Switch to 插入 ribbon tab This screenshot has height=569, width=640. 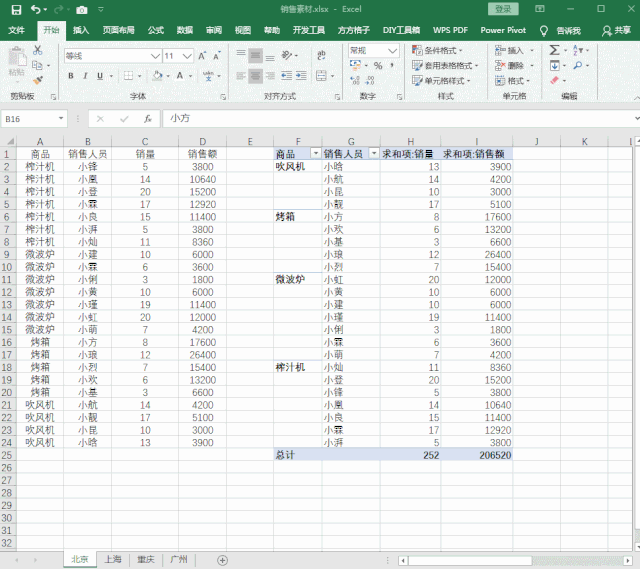(x=81, y=30)
